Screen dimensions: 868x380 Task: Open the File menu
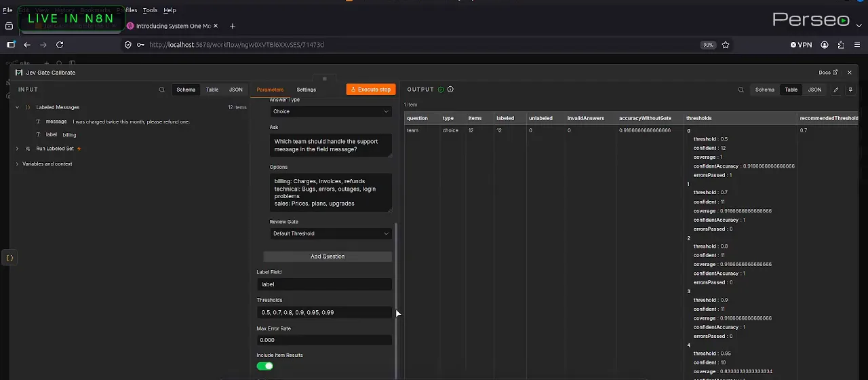[x=7, y=10]
